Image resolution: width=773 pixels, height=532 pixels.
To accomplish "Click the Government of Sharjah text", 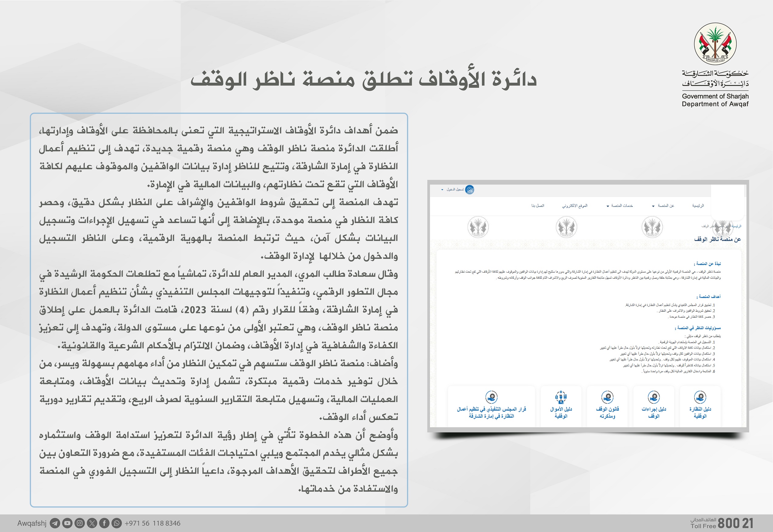I will click(715, 96).
